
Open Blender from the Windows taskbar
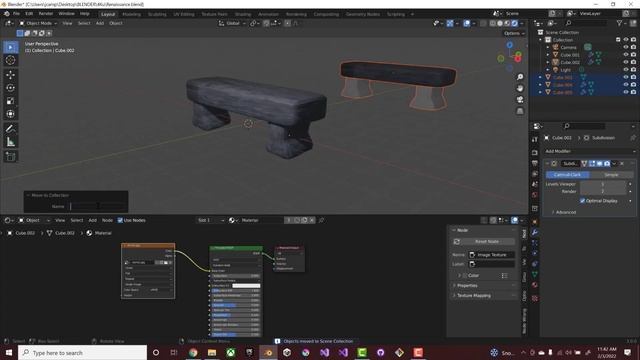[268, 353]
